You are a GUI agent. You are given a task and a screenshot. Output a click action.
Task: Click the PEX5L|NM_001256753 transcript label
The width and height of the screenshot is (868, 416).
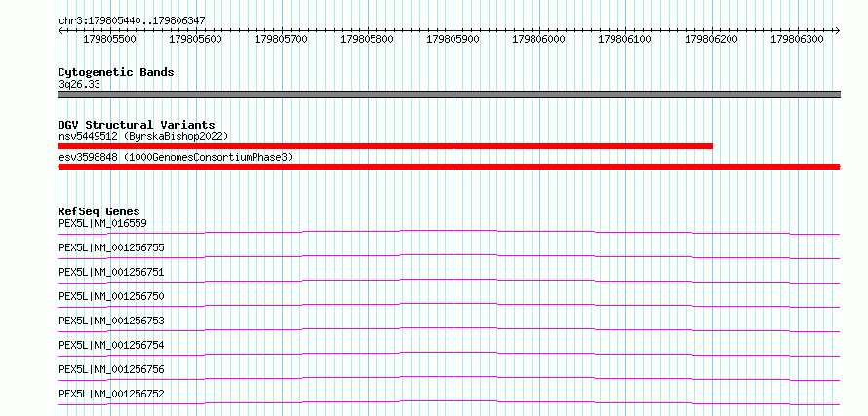pos(111,321)
